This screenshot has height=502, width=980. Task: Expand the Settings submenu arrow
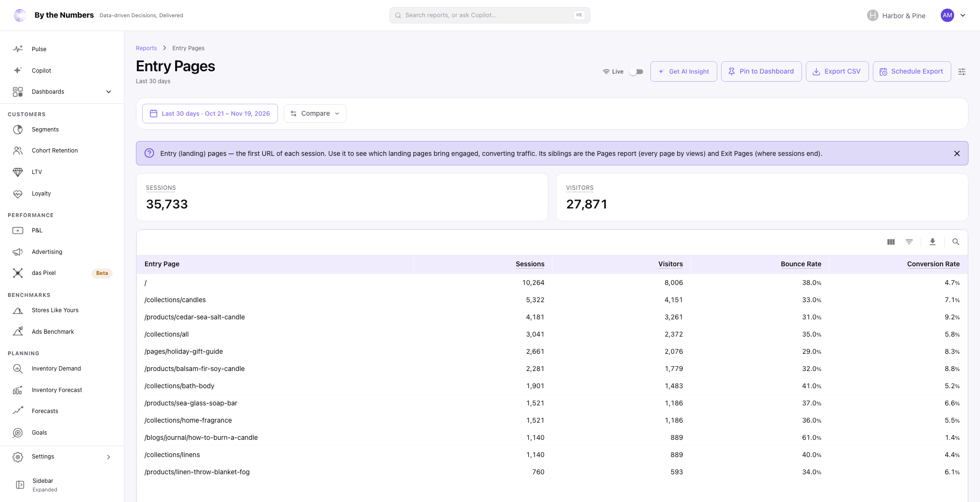(x=109, y=457)
